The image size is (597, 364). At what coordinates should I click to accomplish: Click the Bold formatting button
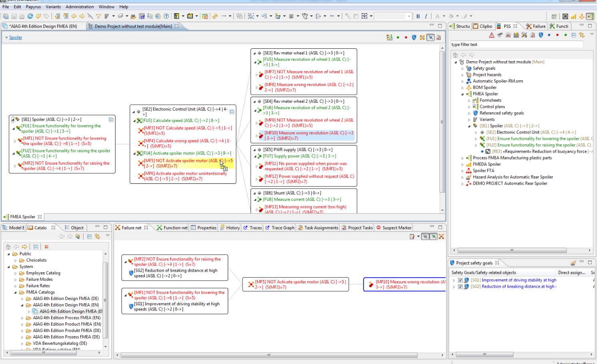coord(418,16)
